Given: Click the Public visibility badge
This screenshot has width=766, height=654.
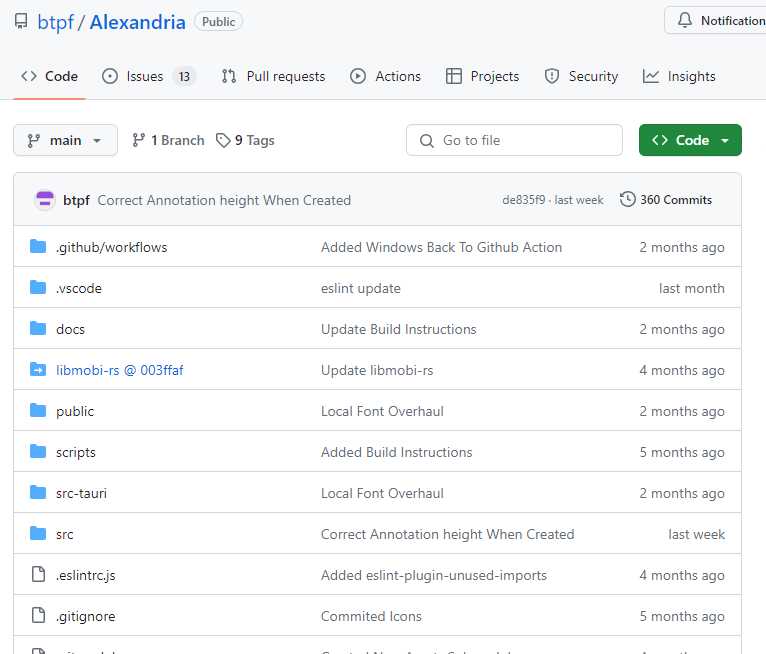Looking at the screenshot, I should [x=218, y=21].
